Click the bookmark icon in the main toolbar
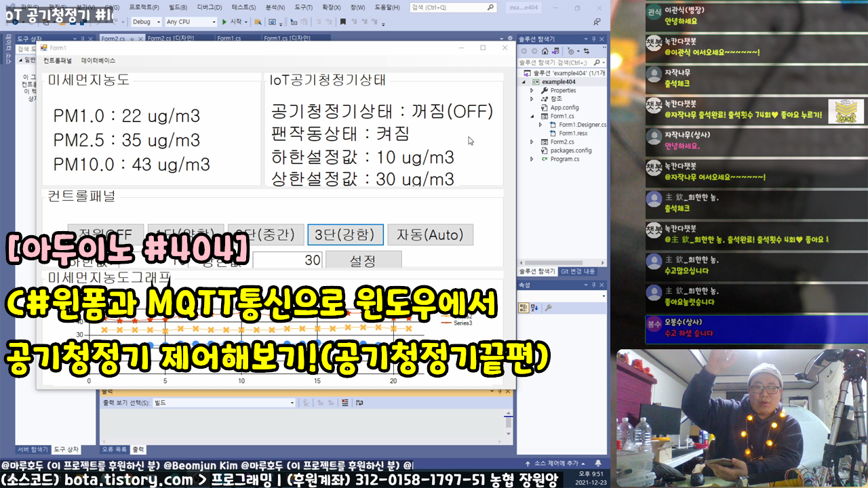Viewport: 868px width, 488px height. (x=342, y=22)
